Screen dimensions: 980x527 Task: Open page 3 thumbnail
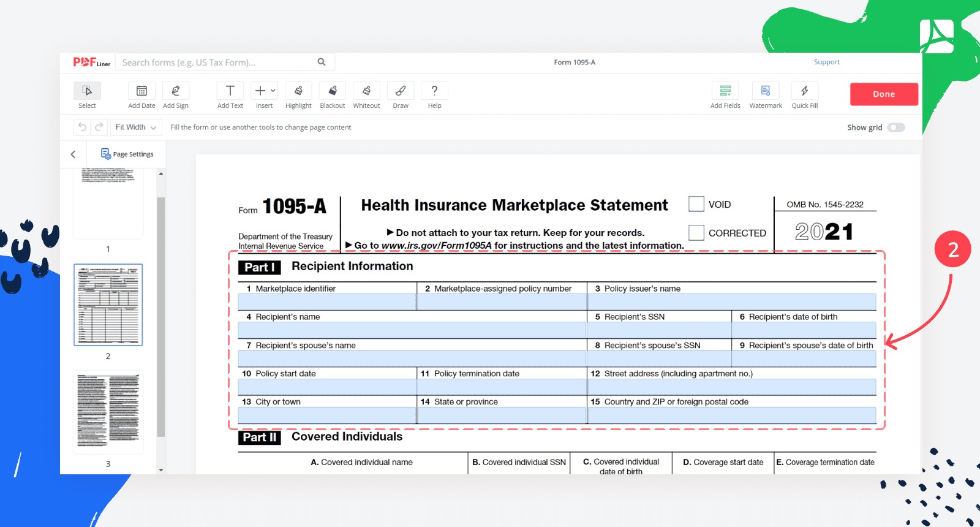(108, 412)
